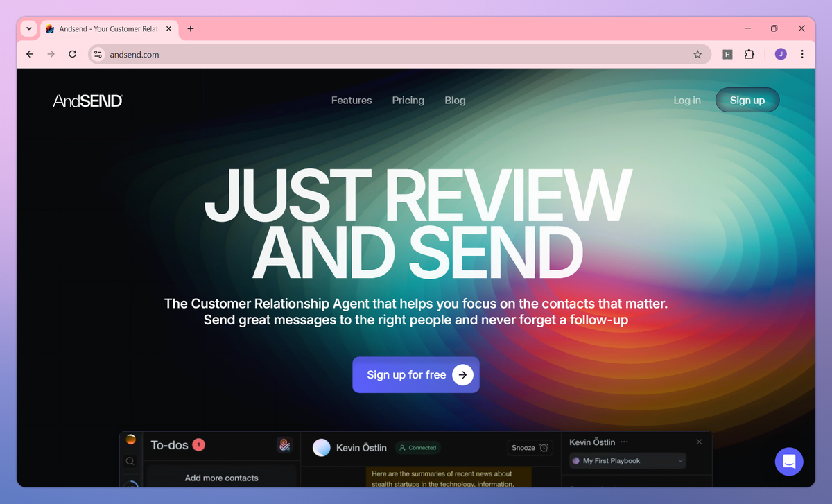Viewport: 832px width, 504px height.
Task: Open the browser Extensions puzzle icon
Action: 749,53
